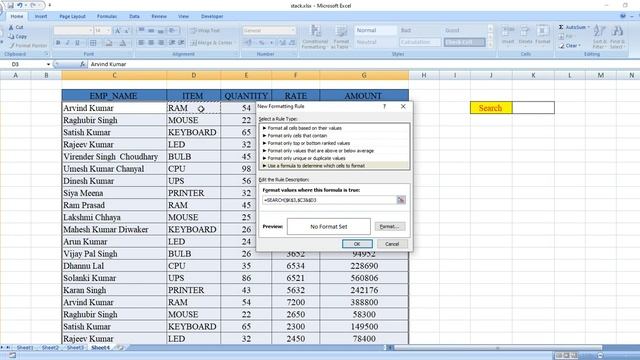Viewport: 640px width, 360px height.
Task: Click the Insert Function fx icon
Action: pyautogui.click(x=82, y=64)
